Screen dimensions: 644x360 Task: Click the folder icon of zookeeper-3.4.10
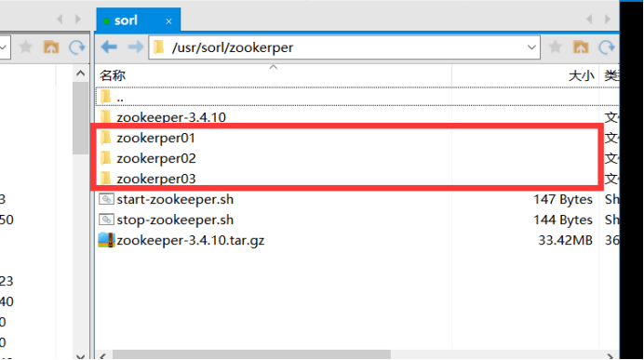[106, 117]
